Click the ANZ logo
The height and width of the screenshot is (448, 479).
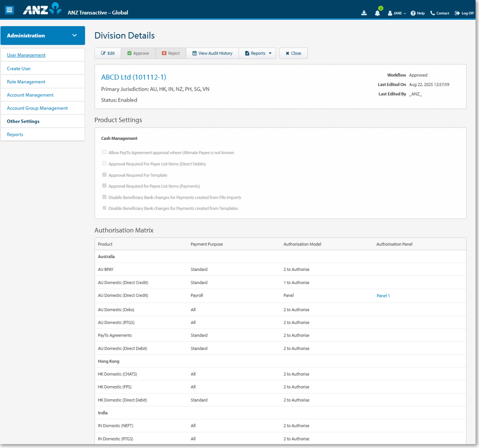coord(42,9)
